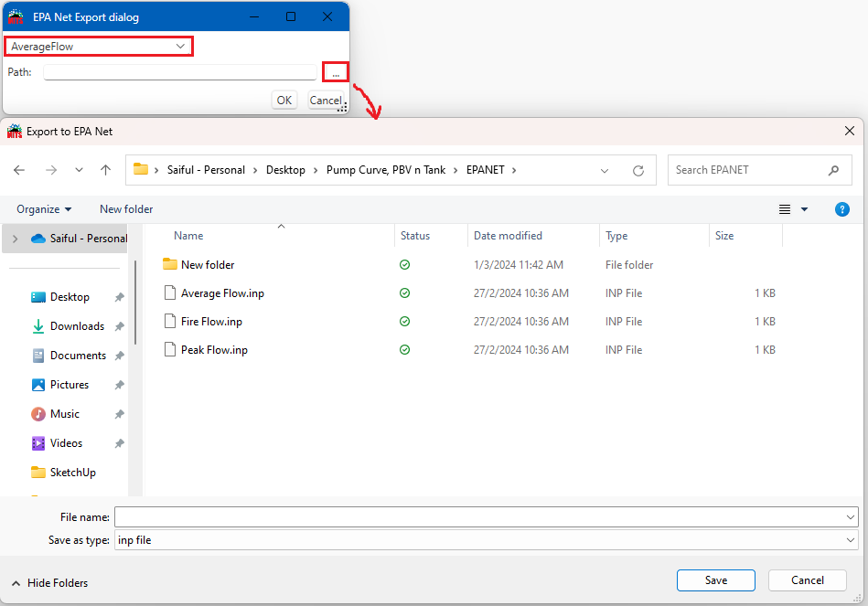
Task: Navigate to Desktop breadcrumb
Action: coord(285,170)
